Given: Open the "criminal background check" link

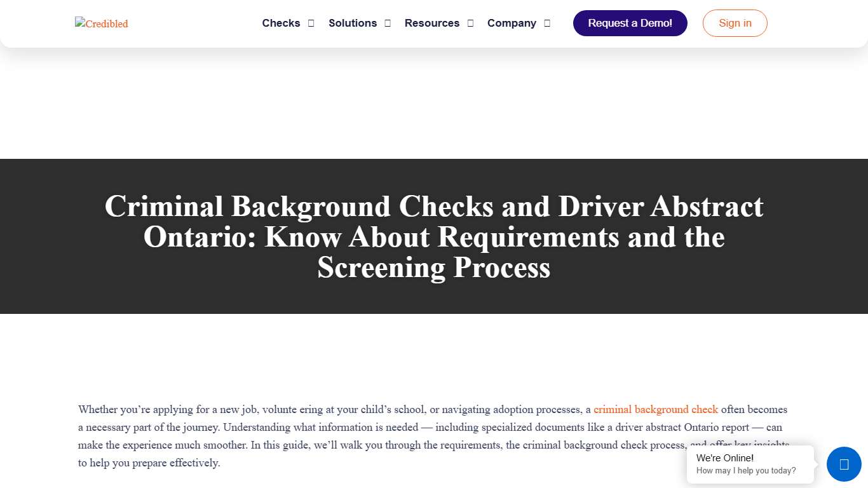Looking at the screenshot, I should click(x=655, y=409).
